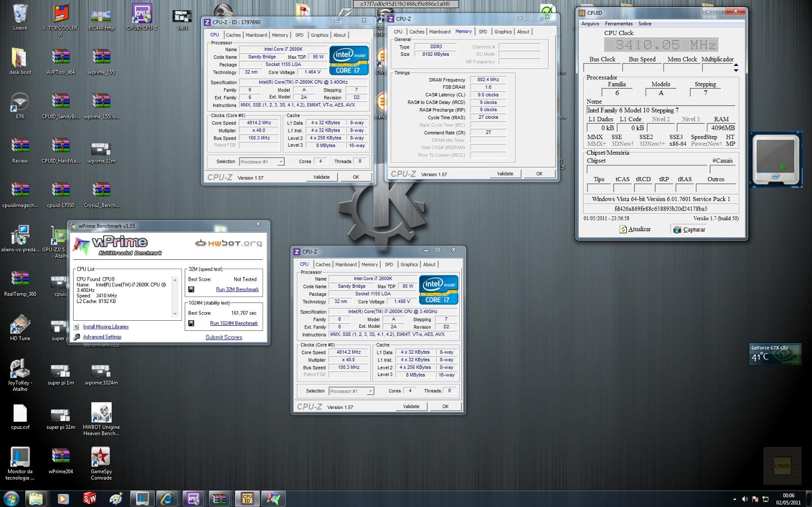Screen dimensions: 812x507
Task: Click Atualizar button in CPUID
Action: point(635,229)
